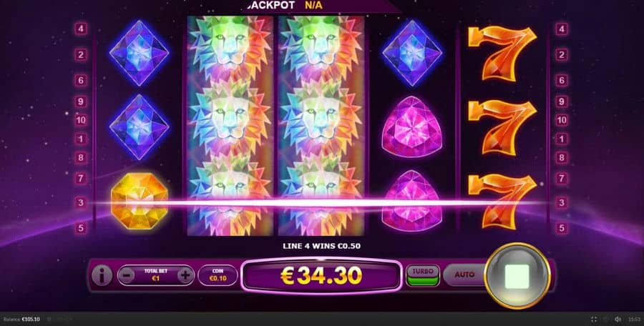Click the middle pink heart gem

click(411, 127)
